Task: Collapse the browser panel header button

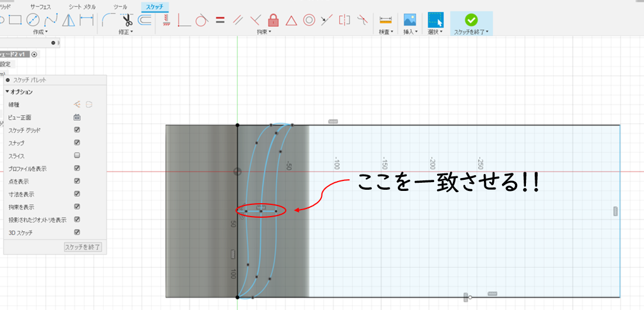Action: 53,43
